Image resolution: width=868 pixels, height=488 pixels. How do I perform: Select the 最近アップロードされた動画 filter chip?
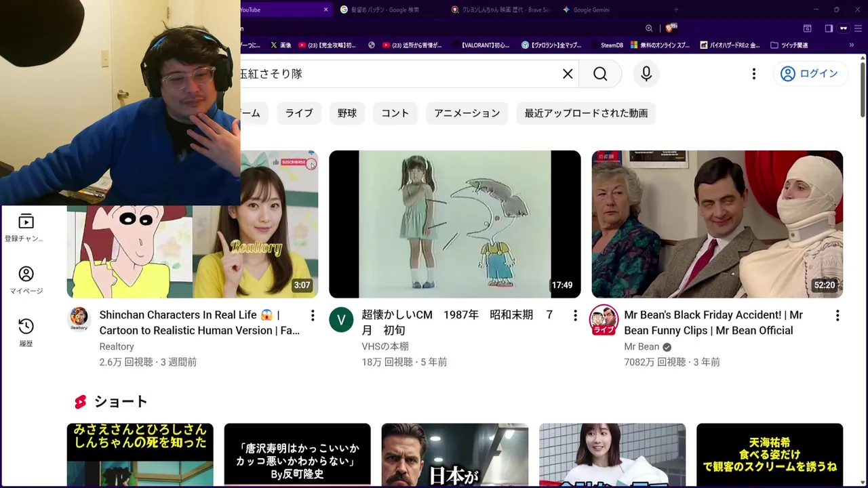[x=586, y=113]
